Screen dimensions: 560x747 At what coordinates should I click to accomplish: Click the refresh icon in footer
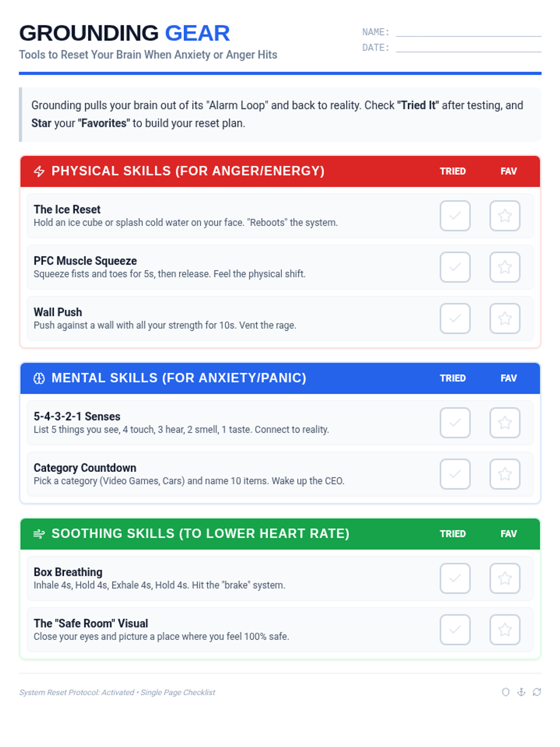click(537, 692)
